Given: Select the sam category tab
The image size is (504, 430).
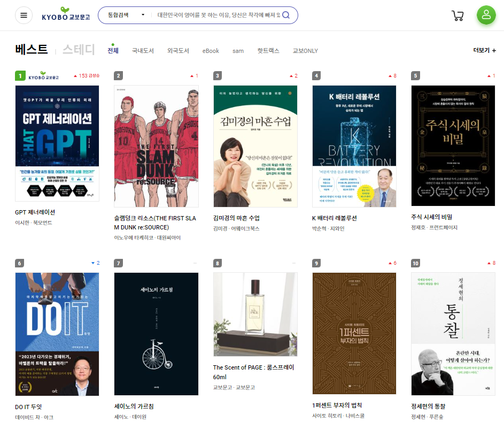Looking at the screenshot, I should pos(238,51).
